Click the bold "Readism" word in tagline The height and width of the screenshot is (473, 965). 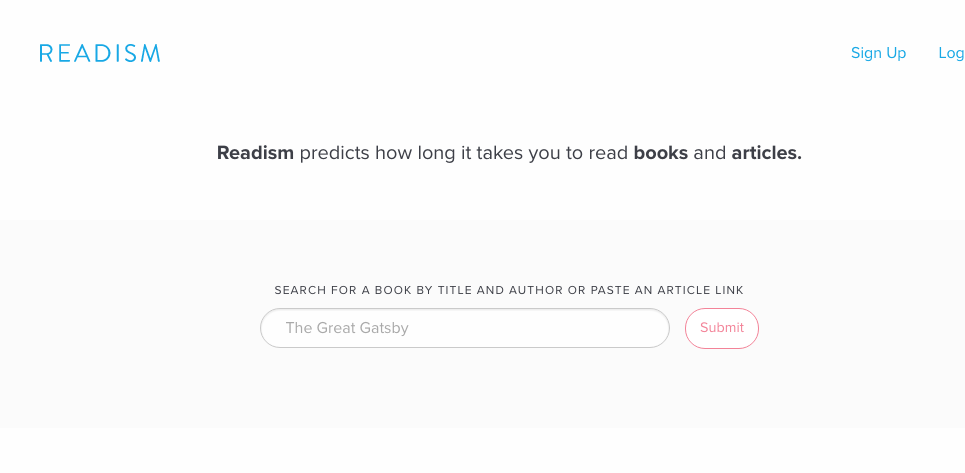point(255,153)
